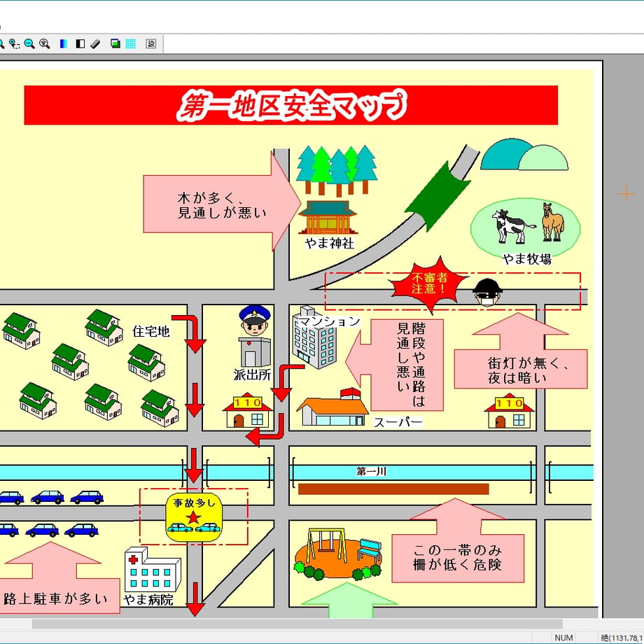Select the callout 木が多く、見通しが悪い

222,202
